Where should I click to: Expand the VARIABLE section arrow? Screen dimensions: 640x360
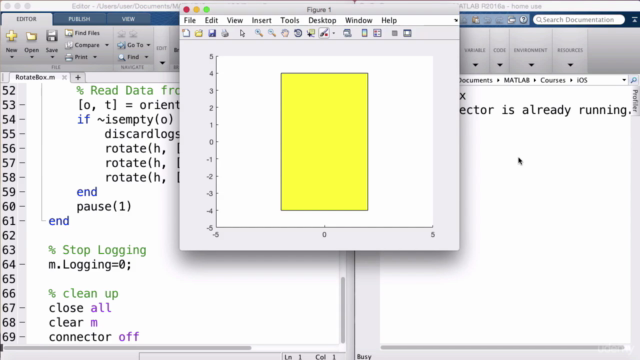pyautogui.click(x=475, y=65)
